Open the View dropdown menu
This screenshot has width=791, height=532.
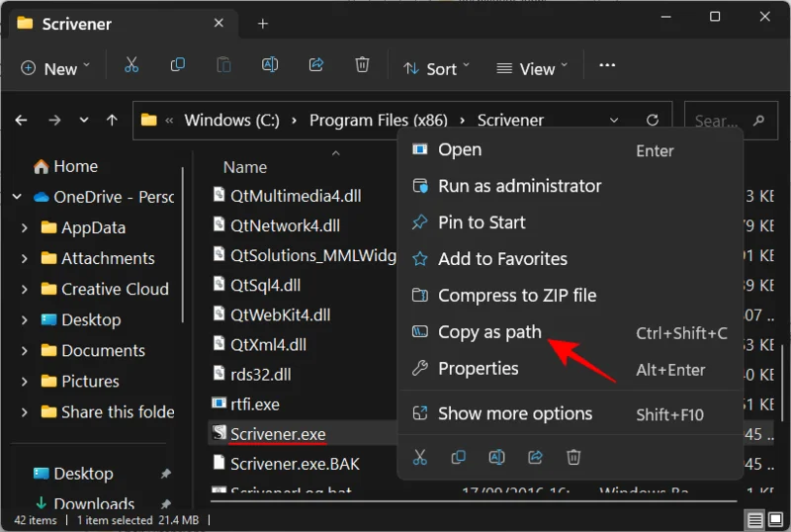pyautogui.click(x=532, y=68)
